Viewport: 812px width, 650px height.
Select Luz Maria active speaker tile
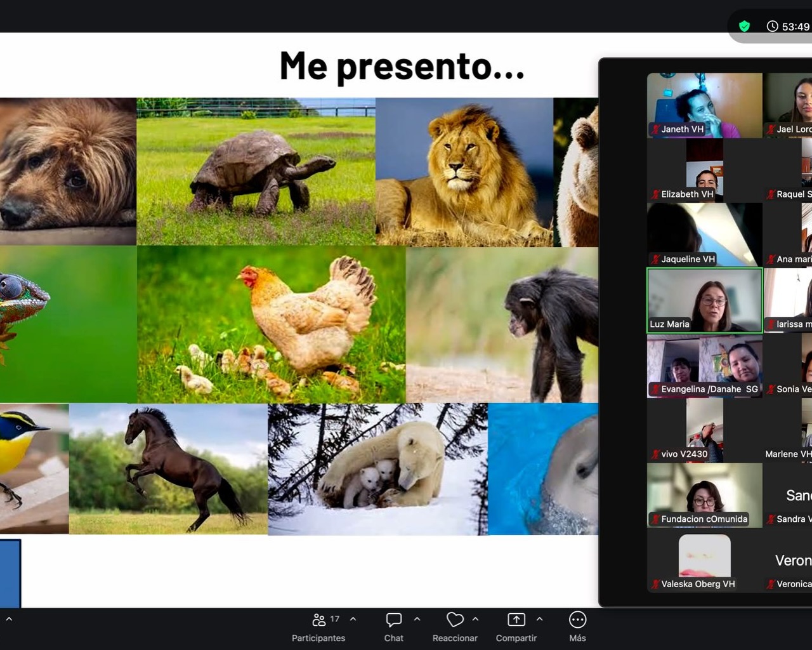pos(704,300)
